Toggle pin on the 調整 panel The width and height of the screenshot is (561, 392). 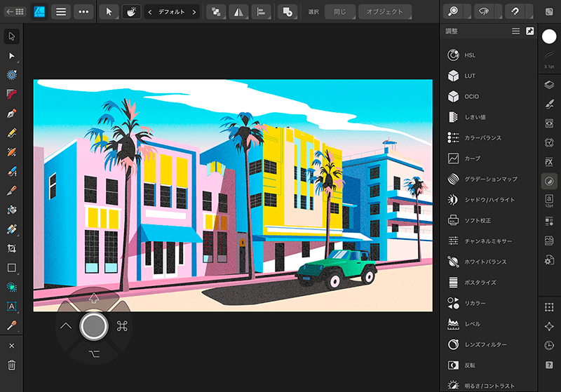coord(530,32)
